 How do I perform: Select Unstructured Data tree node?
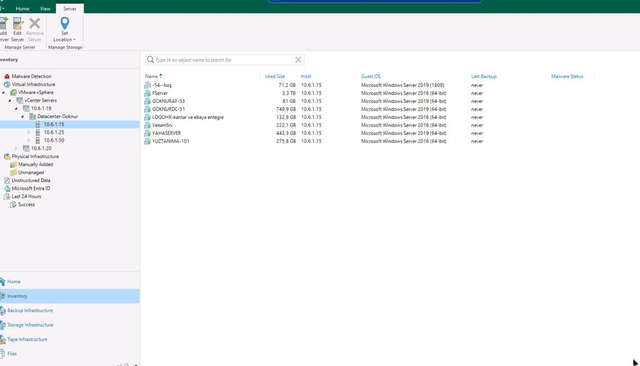click(x=31, y=180)
